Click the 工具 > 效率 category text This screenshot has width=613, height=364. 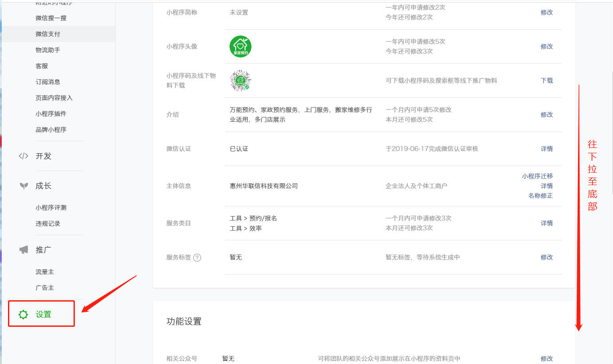click(x=245, y=228)
